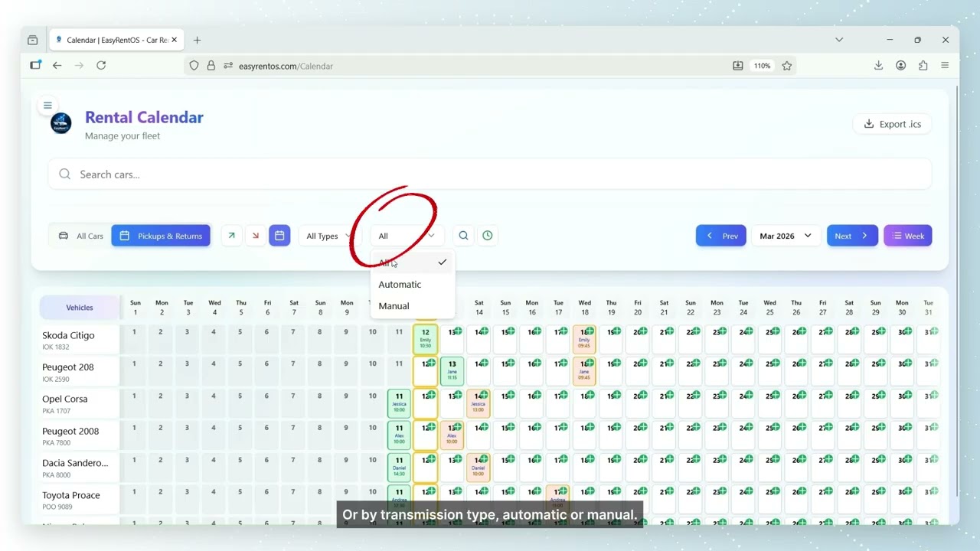Open the browser account icon

900,66
